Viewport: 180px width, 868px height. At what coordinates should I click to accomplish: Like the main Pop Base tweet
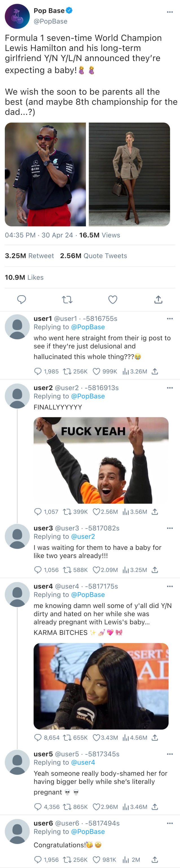pos(113,299)
